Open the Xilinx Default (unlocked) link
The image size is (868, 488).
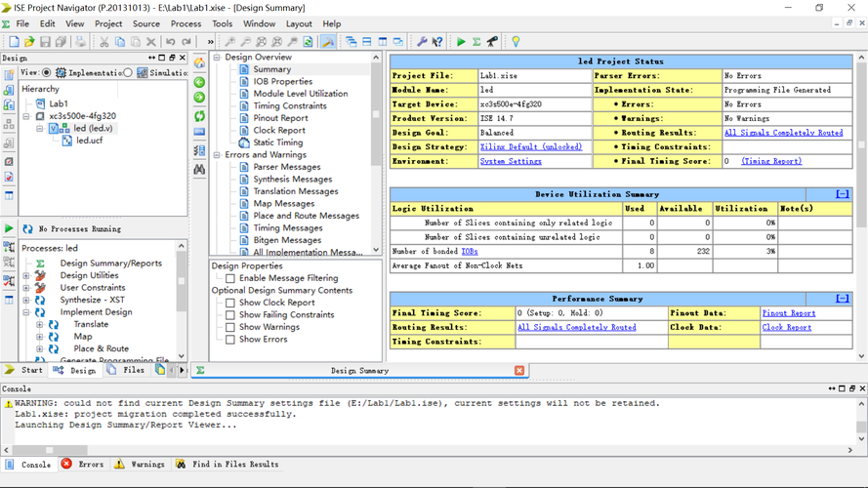[x=531, y=147]
